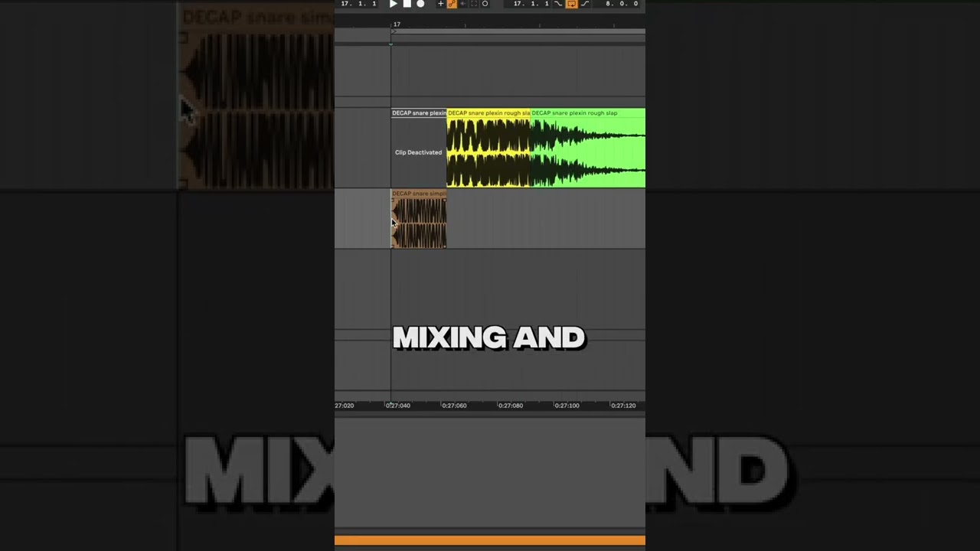Click the Re-Enable Automation arrow icon
The image size is (980, 551).
[463, 4]
